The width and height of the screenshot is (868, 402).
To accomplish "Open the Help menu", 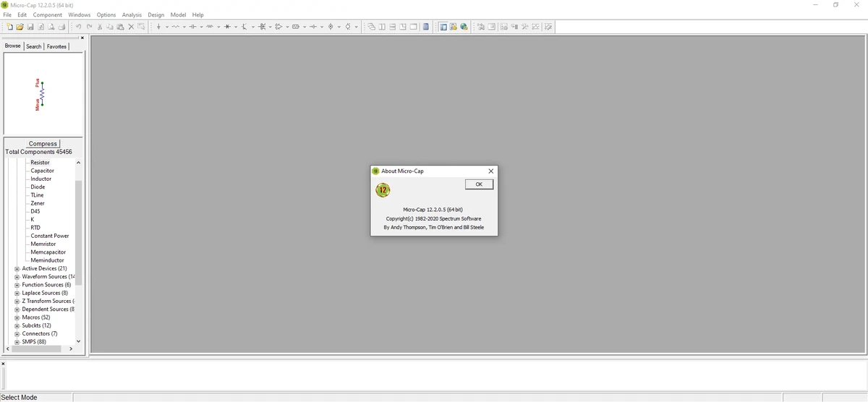I will (x=197, y=14).
